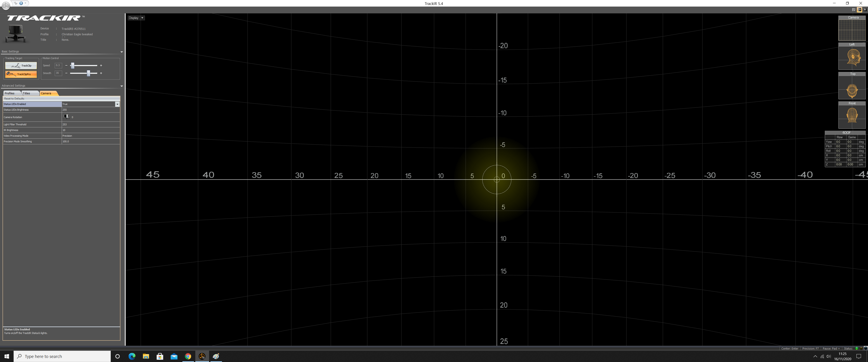This screenshot has height=362, width=868.
Task: Open the Status LEDs Enabled dropdown arrow
Action: [117, 104]
